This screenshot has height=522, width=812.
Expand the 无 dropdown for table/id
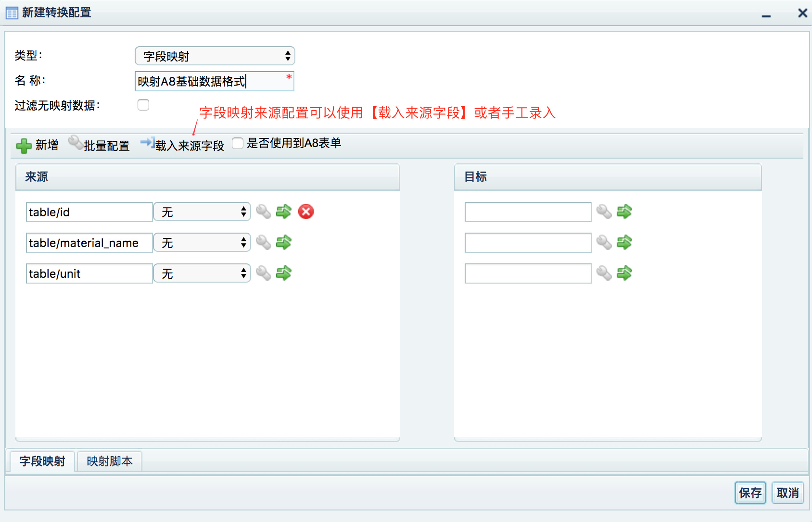[202, 212]
